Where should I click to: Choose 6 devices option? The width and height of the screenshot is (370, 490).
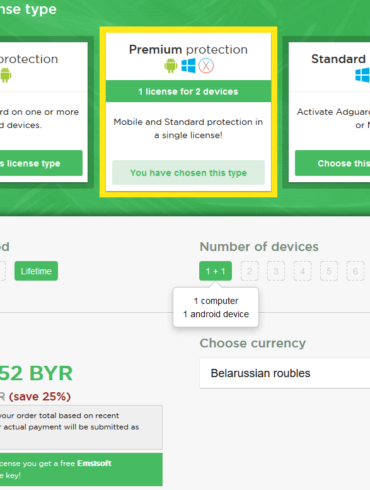[355, 271]
